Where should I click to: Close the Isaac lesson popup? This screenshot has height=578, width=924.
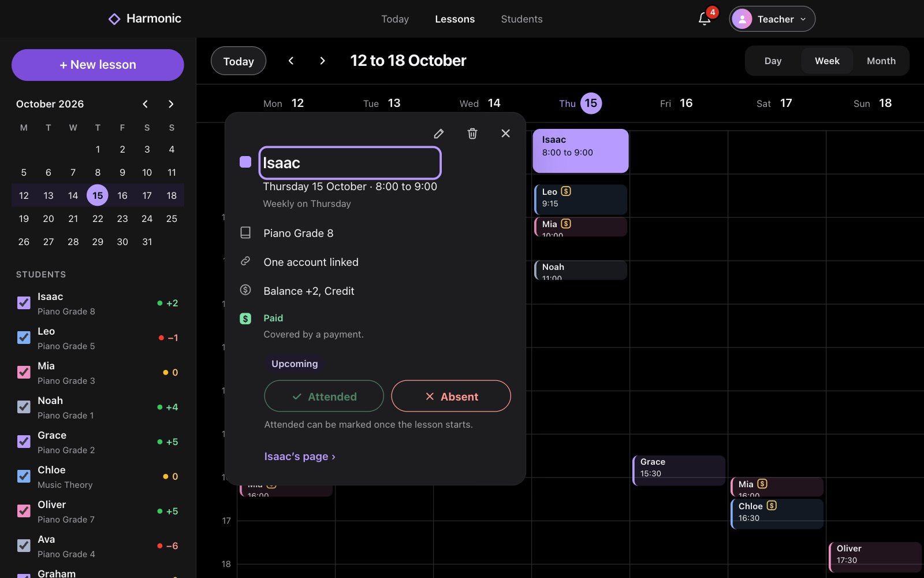(505, 134)
